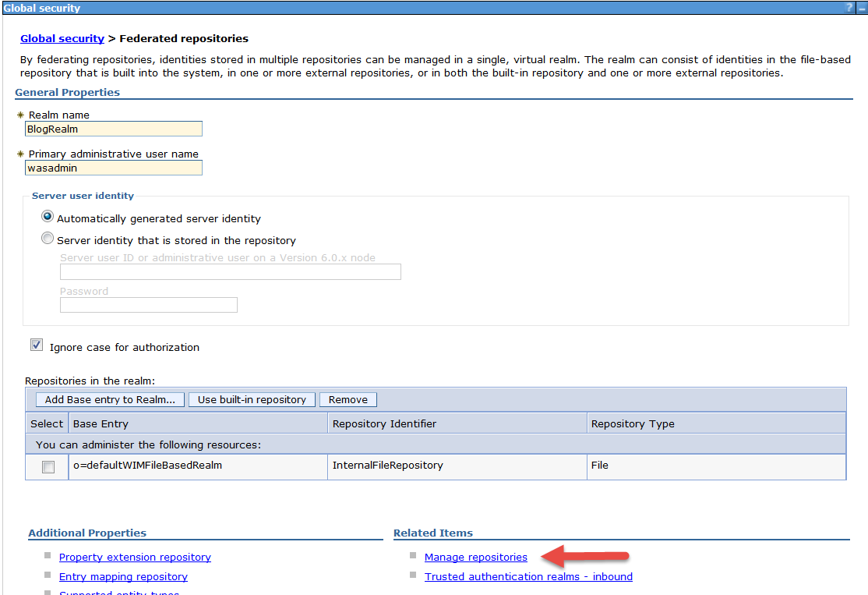Click the Password input field
Image resolution: width=868 pixels, height=595 pixels.
tap(148, 305)
